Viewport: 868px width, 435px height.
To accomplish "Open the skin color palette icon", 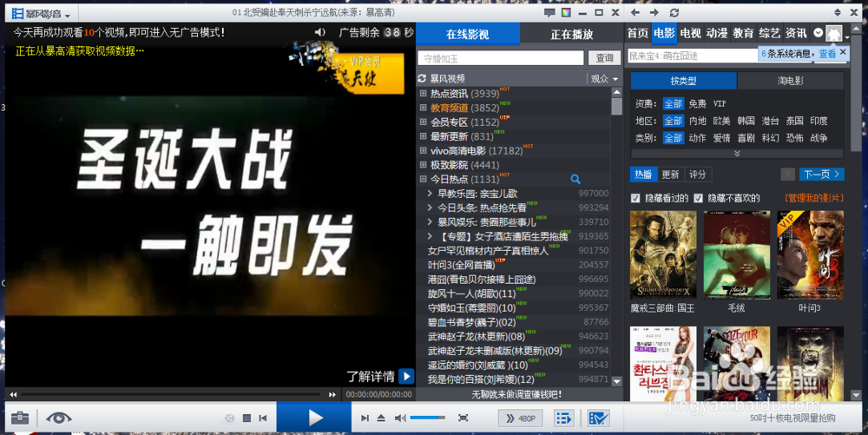I will 566,13.
